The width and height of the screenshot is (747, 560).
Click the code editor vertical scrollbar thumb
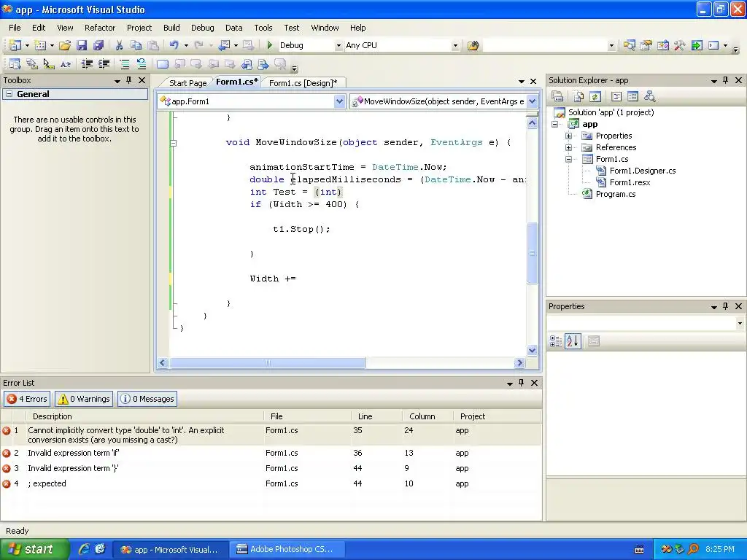pyautogui.click(x=532, y=253)
